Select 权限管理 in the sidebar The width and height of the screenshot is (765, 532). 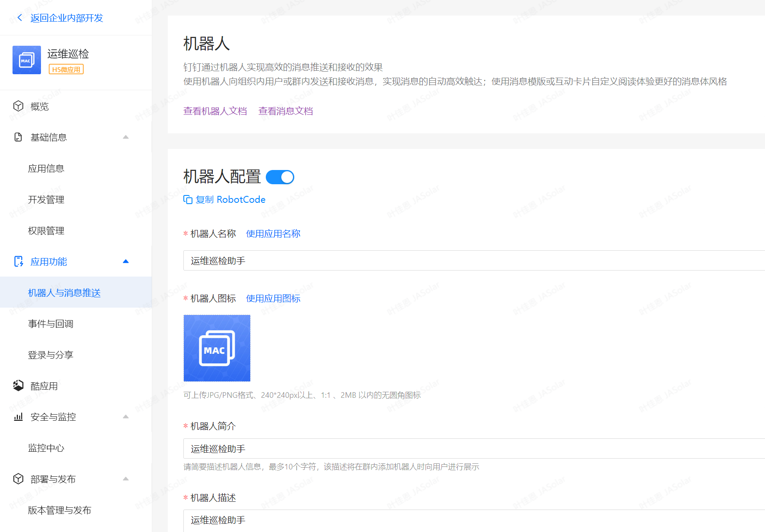coord(46,230)
